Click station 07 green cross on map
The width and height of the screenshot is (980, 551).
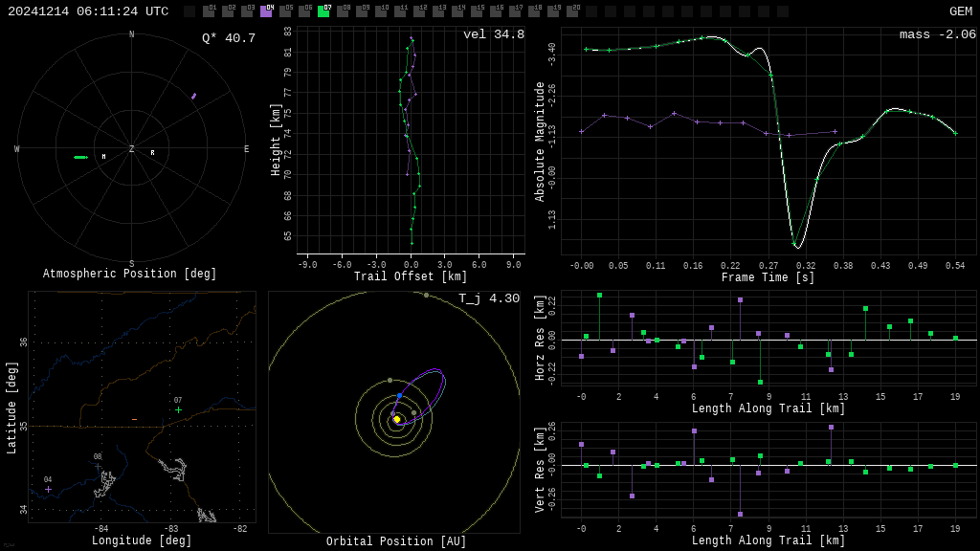click(x=178, y=410)
